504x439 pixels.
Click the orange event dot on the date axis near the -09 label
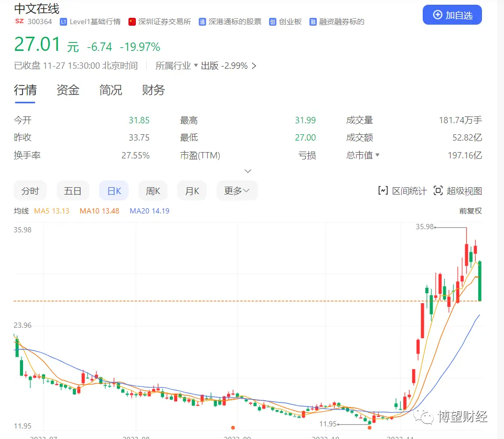tap(233, 428)
